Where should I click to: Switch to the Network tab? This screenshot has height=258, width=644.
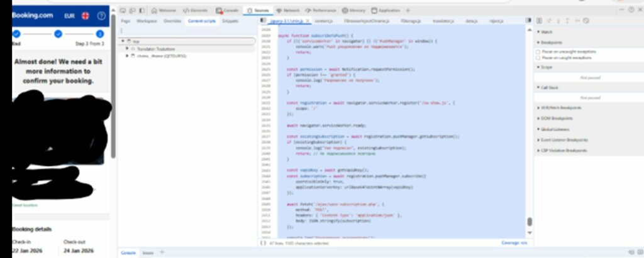287,11
